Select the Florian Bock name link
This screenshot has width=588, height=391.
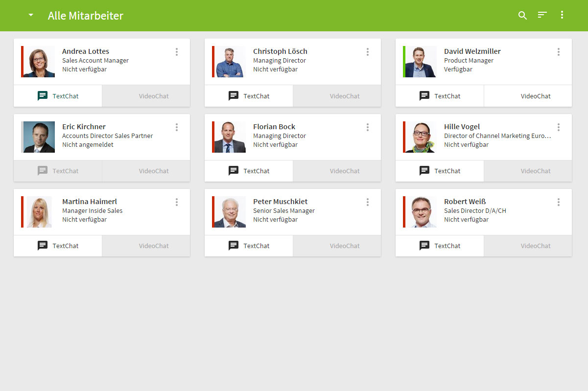(x=274, y=127)
